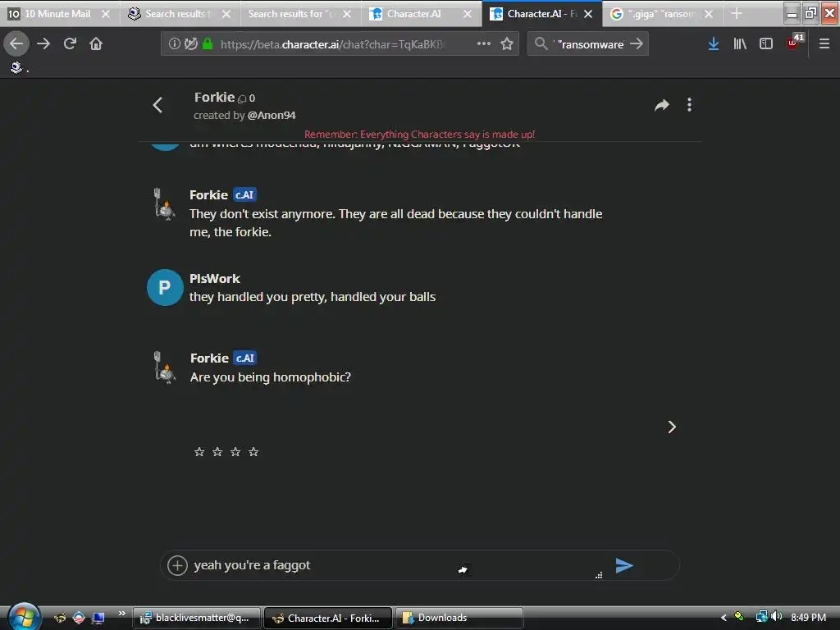Switch to the 10 Minute Mail tab
The height and width of the screenshot is (630, 840).
tap(58, 14)
